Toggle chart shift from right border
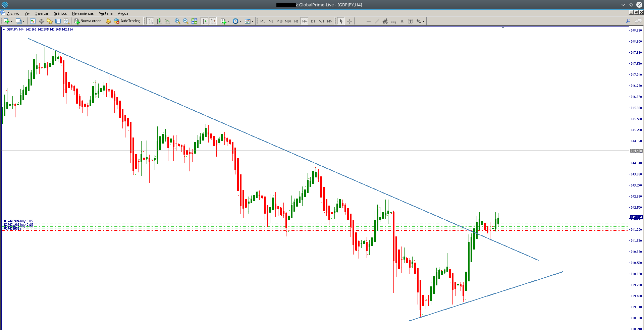644x330 pixels. (213, 21)
